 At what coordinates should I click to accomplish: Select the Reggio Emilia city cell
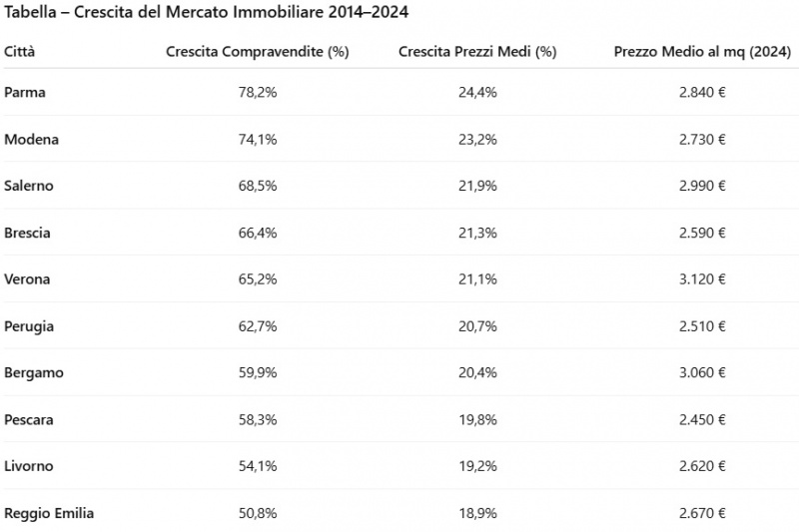tap(49, 513)
